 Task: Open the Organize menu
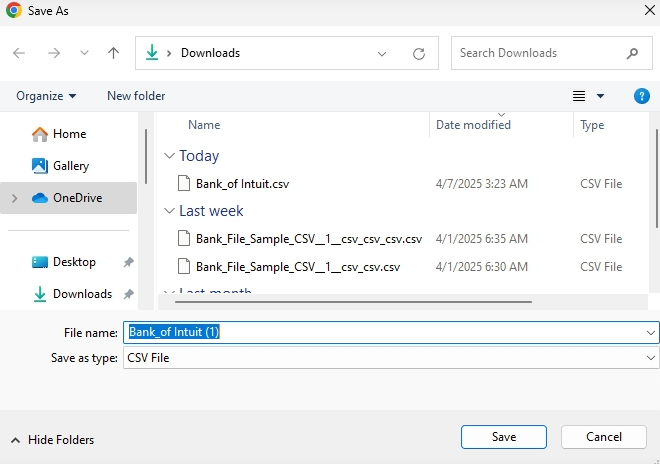pos(46,96)
